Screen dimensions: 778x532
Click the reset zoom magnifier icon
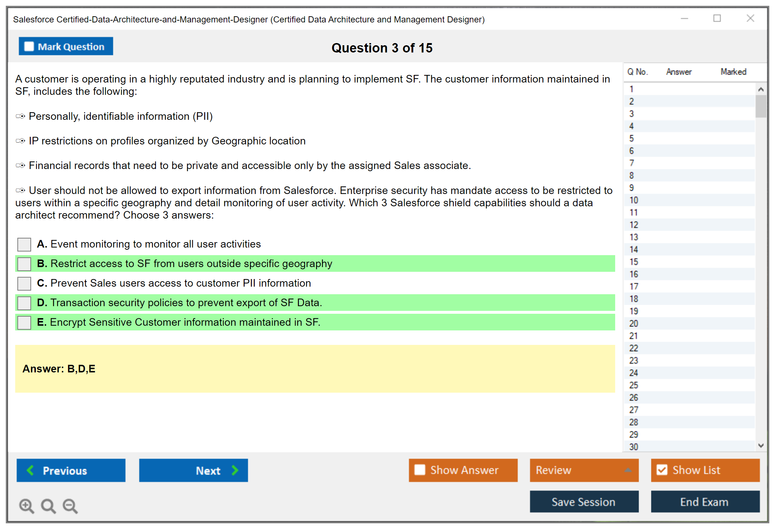[x=48, y=506]
